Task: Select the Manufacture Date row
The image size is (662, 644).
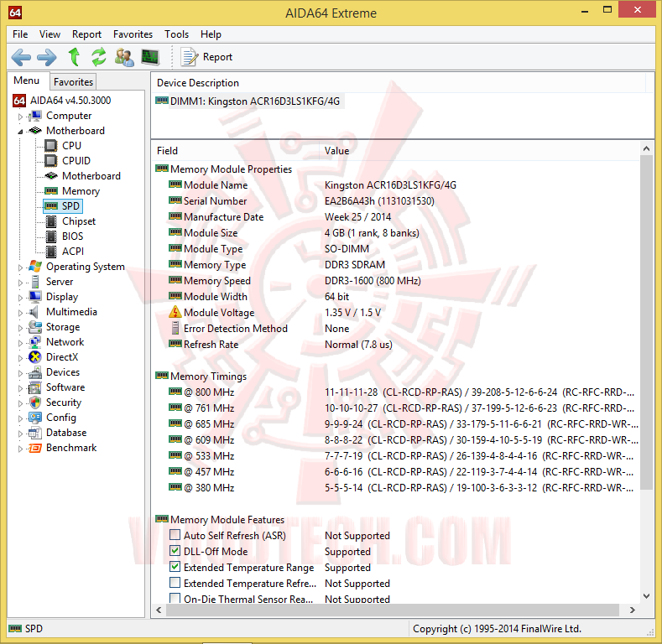Action: click(280, 217)
